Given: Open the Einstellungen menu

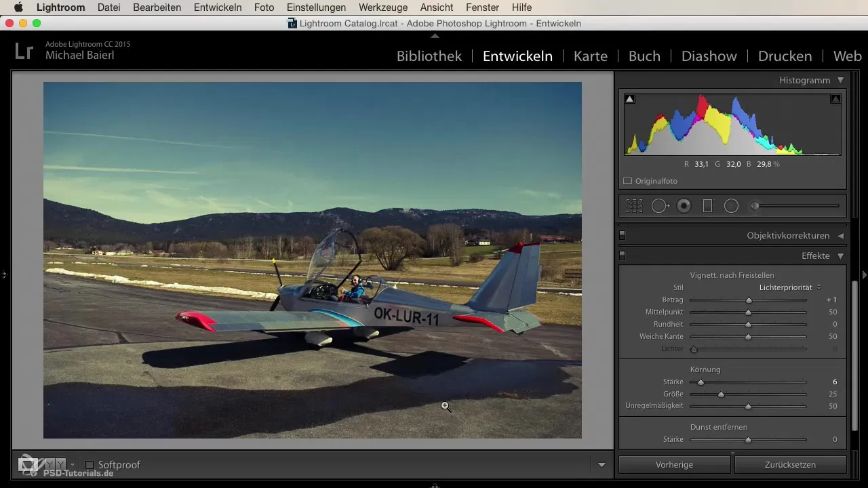Looking at the screenshot, I should coord(316,7).
